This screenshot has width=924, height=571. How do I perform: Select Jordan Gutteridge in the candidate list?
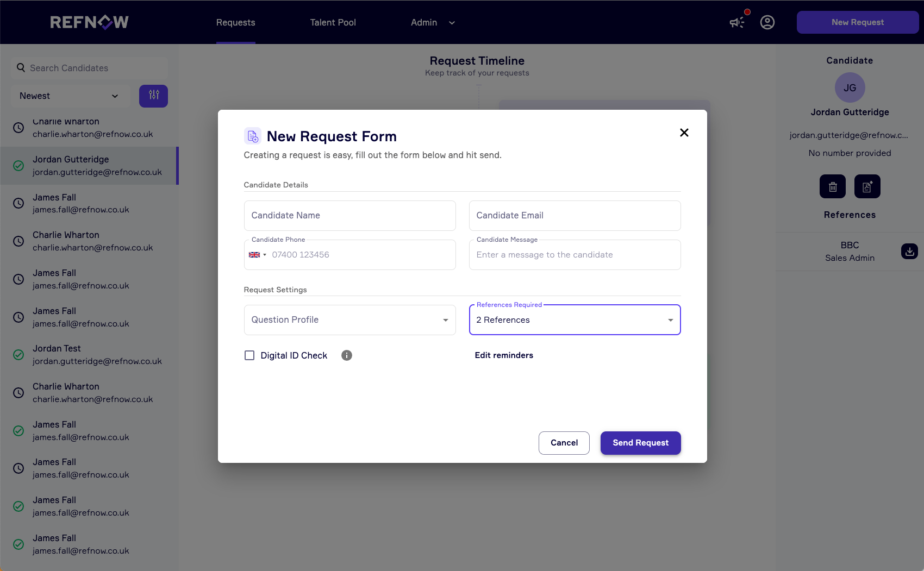(x=90, y=165)
